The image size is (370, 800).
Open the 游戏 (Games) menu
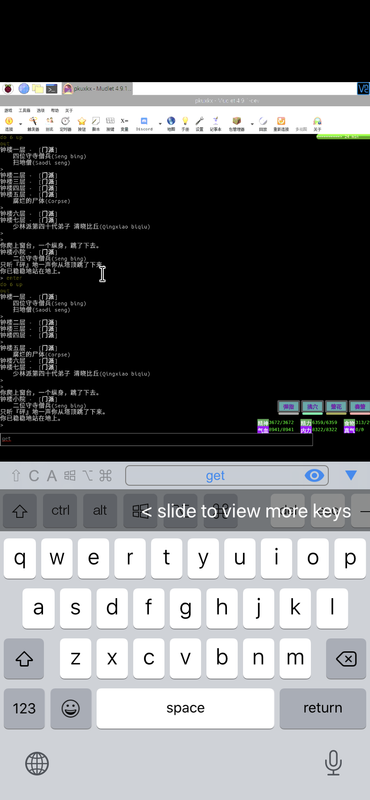pos(8,110)
